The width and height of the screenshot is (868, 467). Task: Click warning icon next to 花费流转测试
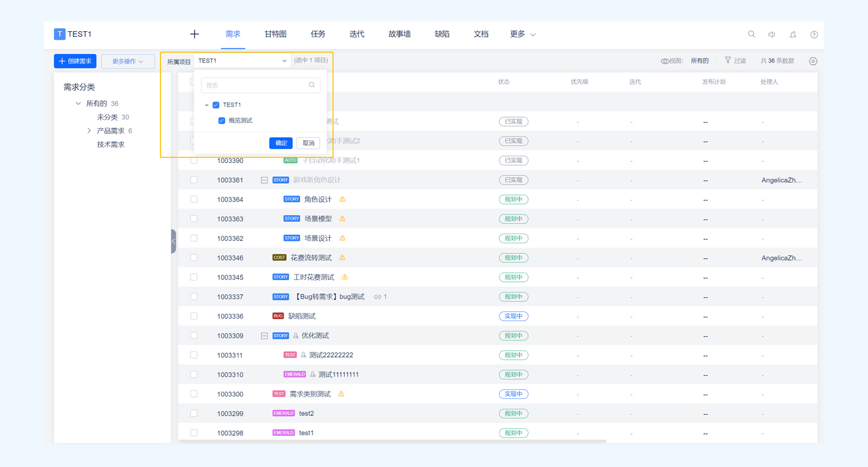(342, 258)
